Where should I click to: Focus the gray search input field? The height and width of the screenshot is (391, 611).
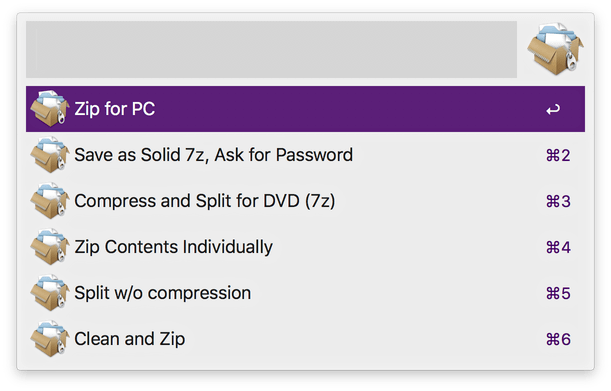coord(271,49)
